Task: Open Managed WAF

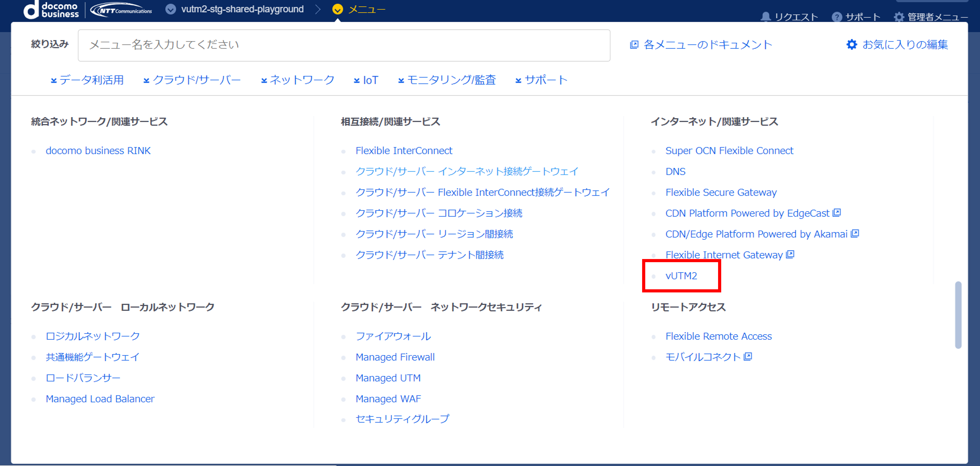Action: [388, 399]
